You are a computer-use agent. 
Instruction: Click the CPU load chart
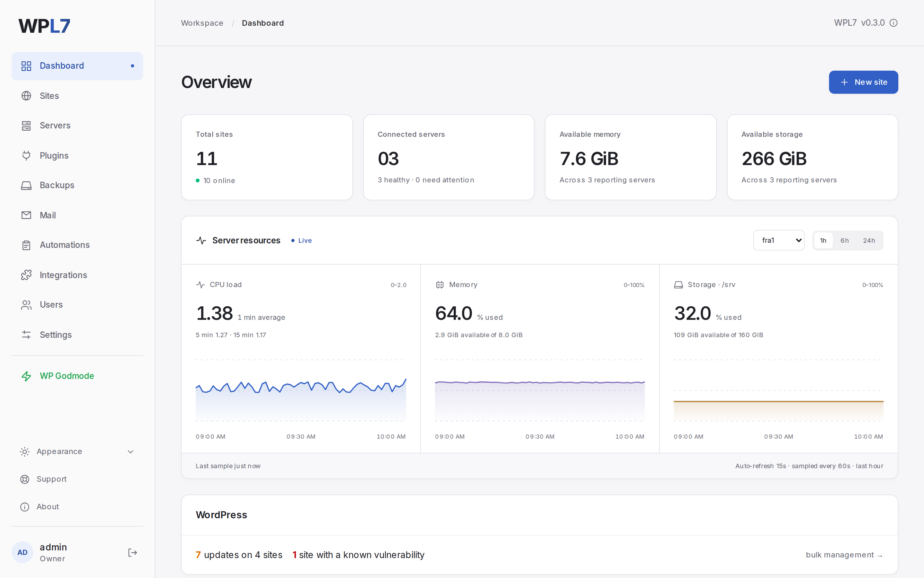coord(301,391)
